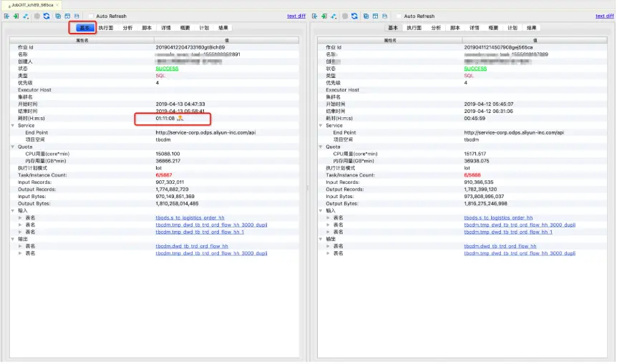Click the window layout icon in left pane toolbar
Viewport: 617px width, 364px height.
coord(67,16)
